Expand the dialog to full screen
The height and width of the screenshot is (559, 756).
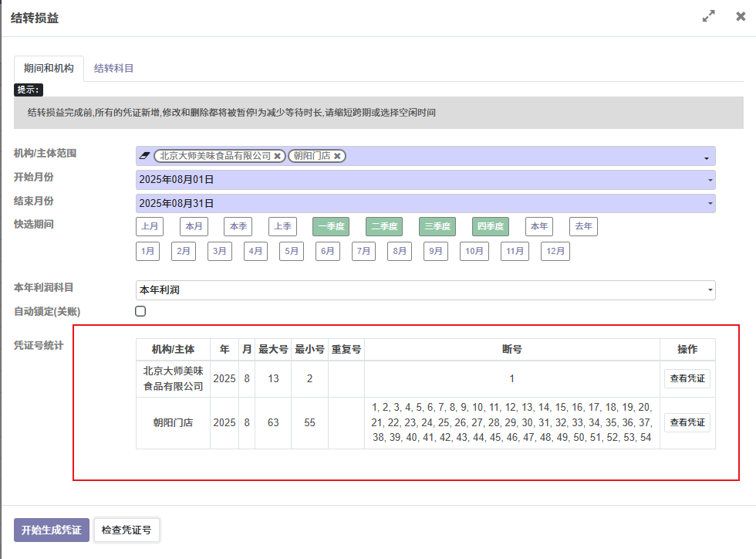click(708, 16)
